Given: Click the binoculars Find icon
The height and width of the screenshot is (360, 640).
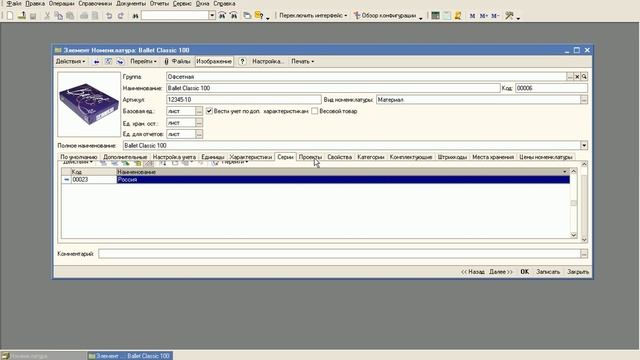Looking at the screenshot, I should click(136, 16).
